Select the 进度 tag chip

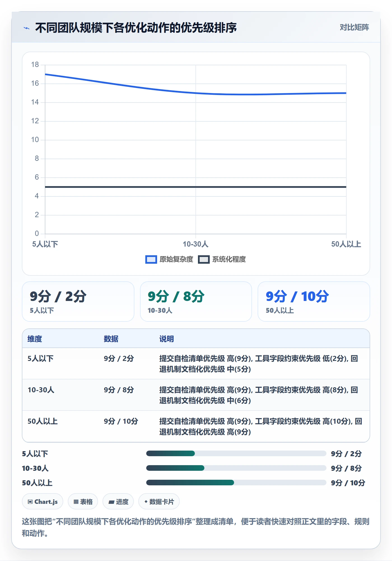pos(118,502)
